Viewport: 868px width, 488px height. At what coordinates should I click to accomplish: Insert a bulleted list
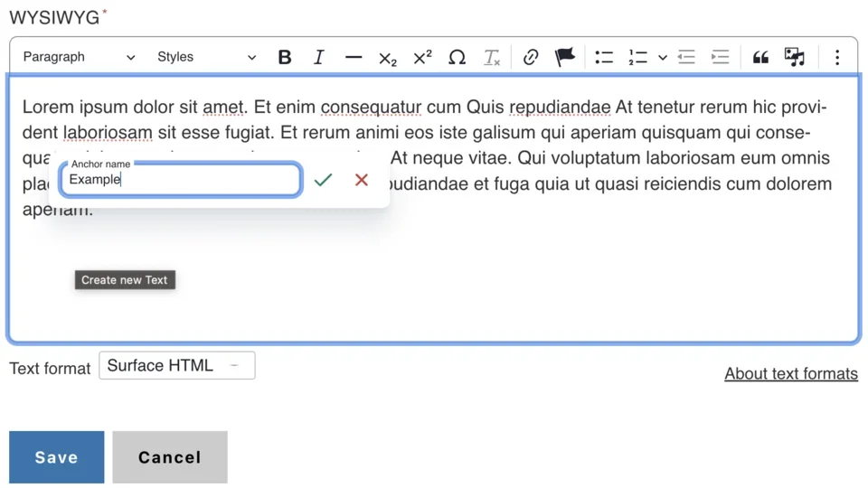pyautogui.click(x=604, y=57)
